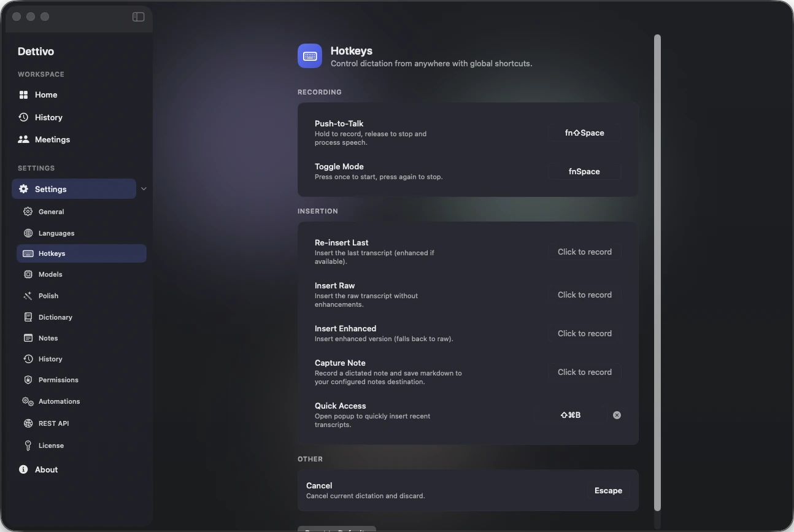
Task: Click the Quick Access label
Action: [341, 406]
